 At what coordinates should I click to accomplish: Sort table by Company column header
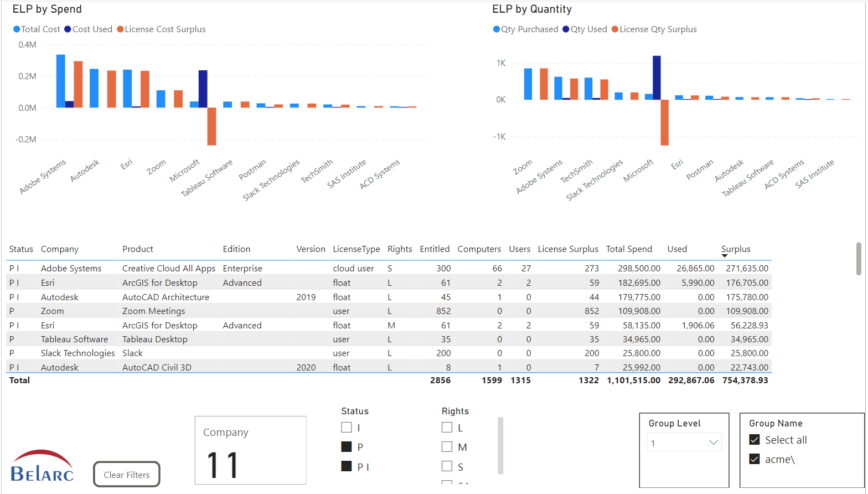(60, 249)
